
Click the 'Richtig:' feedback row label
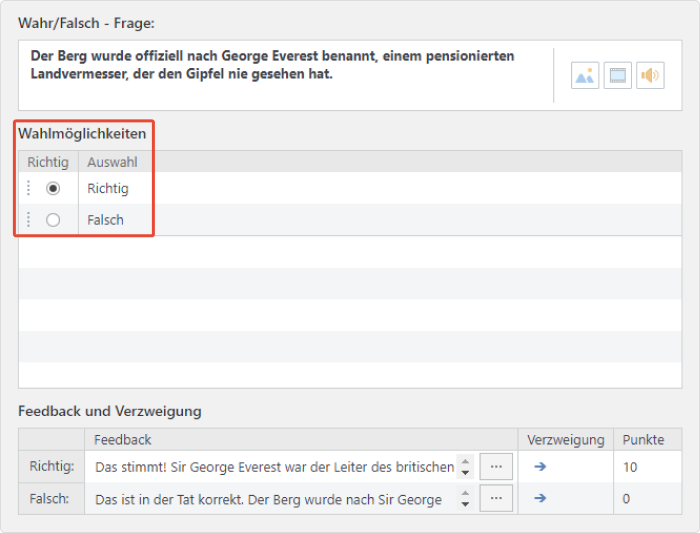pyautogui.click(x=52, y=466)
